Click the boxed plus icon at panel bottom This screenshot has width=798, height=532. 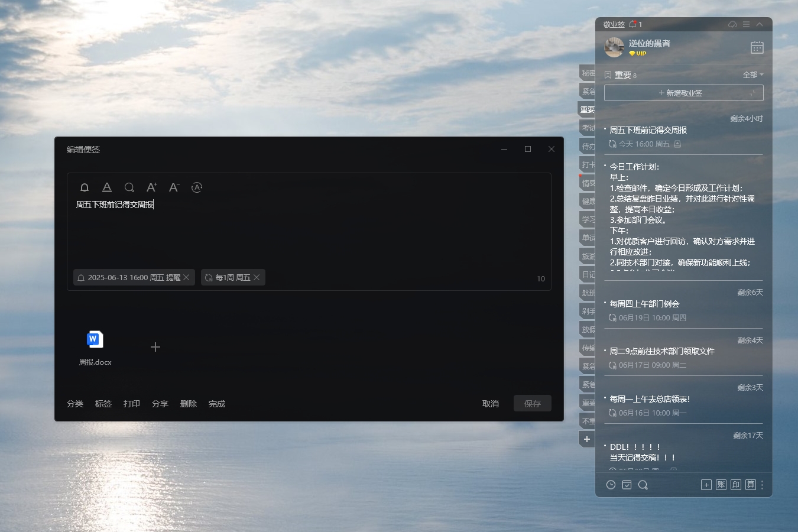(x=706, y=485)
